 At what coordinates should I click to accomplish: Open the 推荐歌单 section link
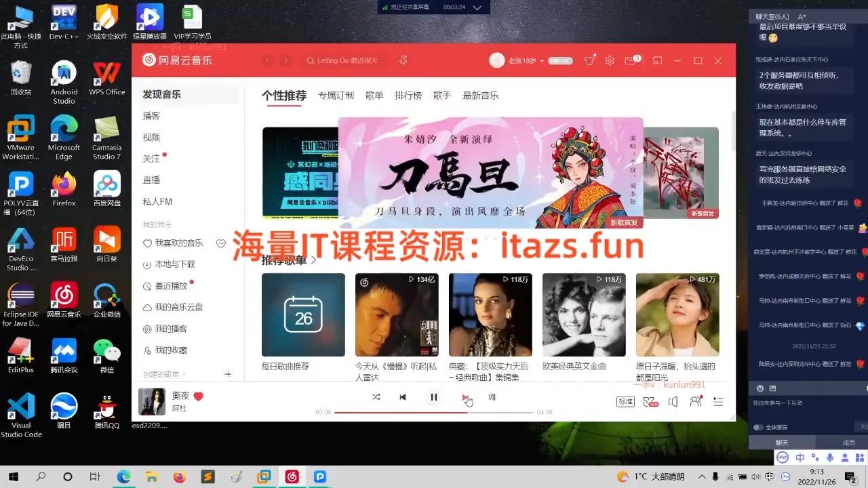pos(289,260)
